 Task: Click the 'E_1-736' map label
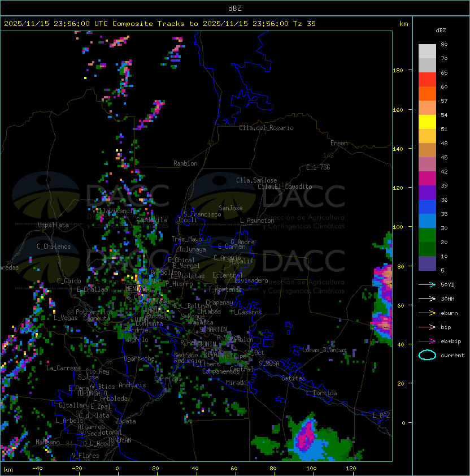click(x=318, y=167)
